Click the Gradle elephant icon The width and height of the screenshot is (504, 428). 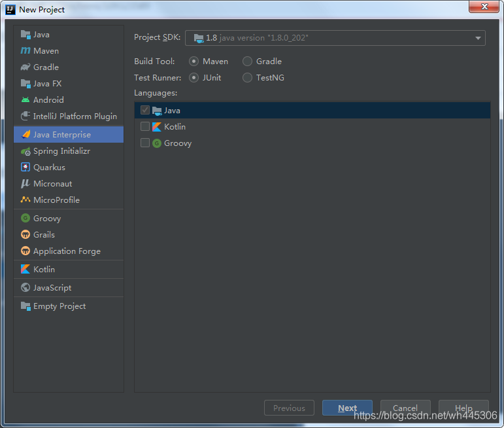(x=25, y=67)
